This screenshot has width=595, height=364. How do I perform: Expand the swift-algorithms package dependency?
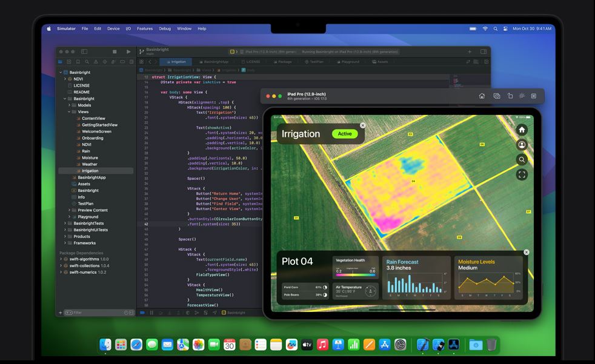61,259
